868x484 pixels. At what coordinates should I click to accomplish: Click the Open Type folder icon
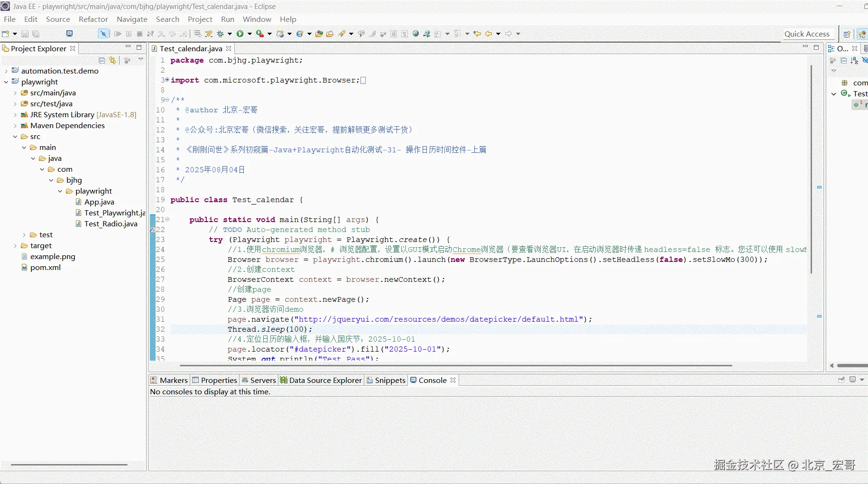pyautogui.click(x=319, y=34)
